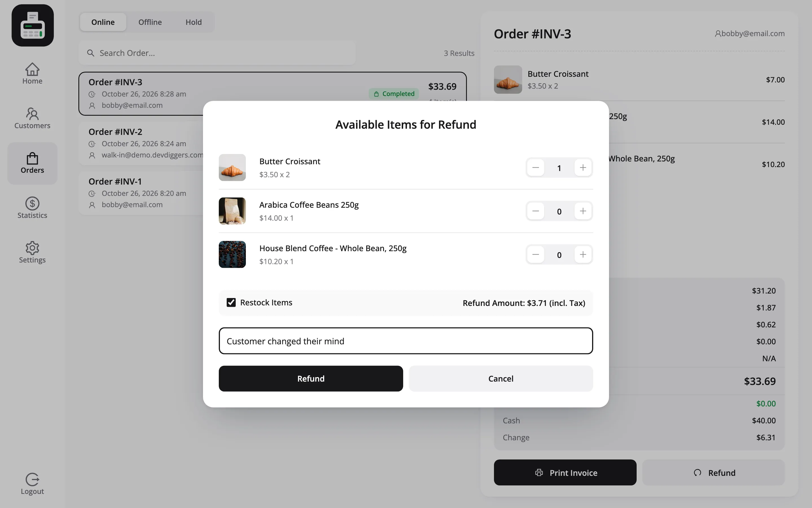Viewport: 812px width, 508px height.
Task: Click the Available Items for Refund heading
Action: click(406, 125)
